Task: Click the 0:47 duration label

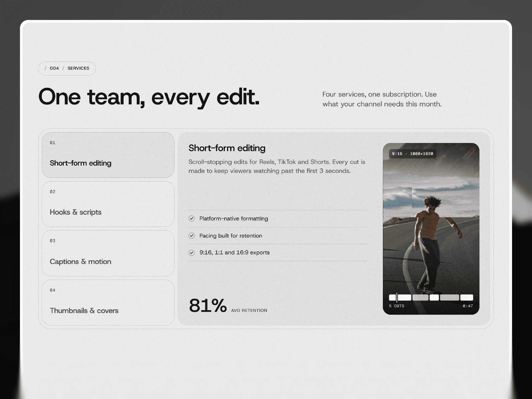Action: point(468,306)
